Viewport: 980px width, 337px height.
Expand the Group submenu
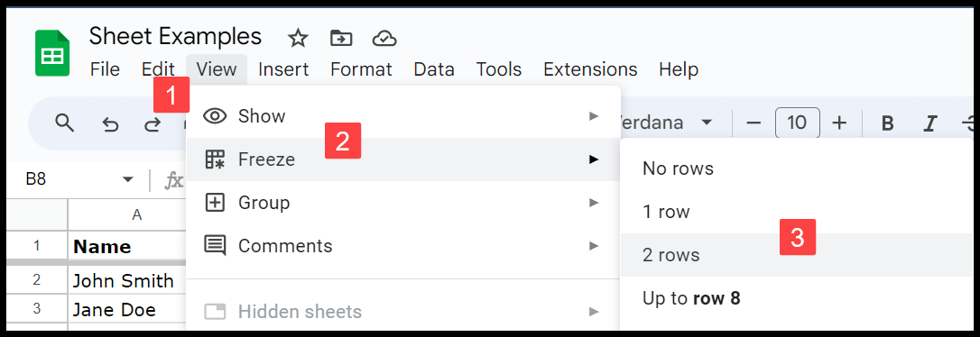point(403,203)
